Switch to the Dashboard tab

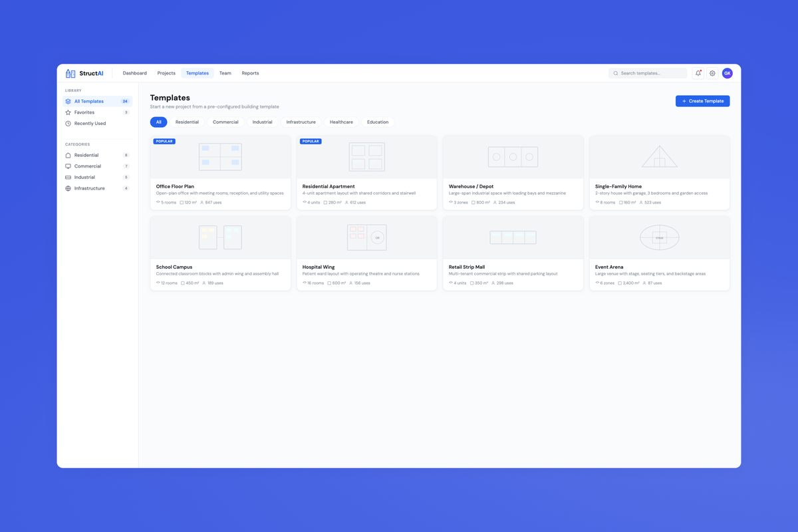point(134,73)
